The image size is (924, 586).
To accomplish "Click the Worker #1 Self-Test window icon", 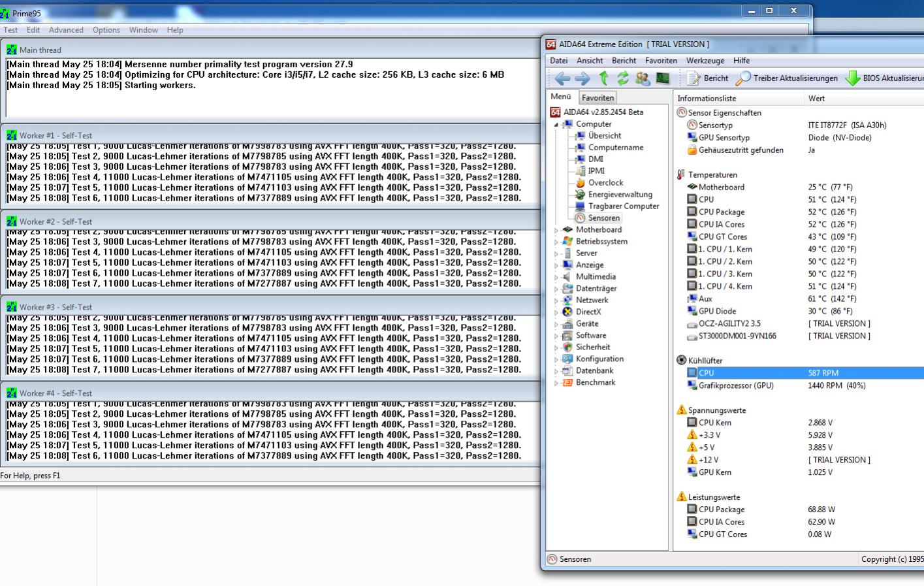I will (12, 135).
